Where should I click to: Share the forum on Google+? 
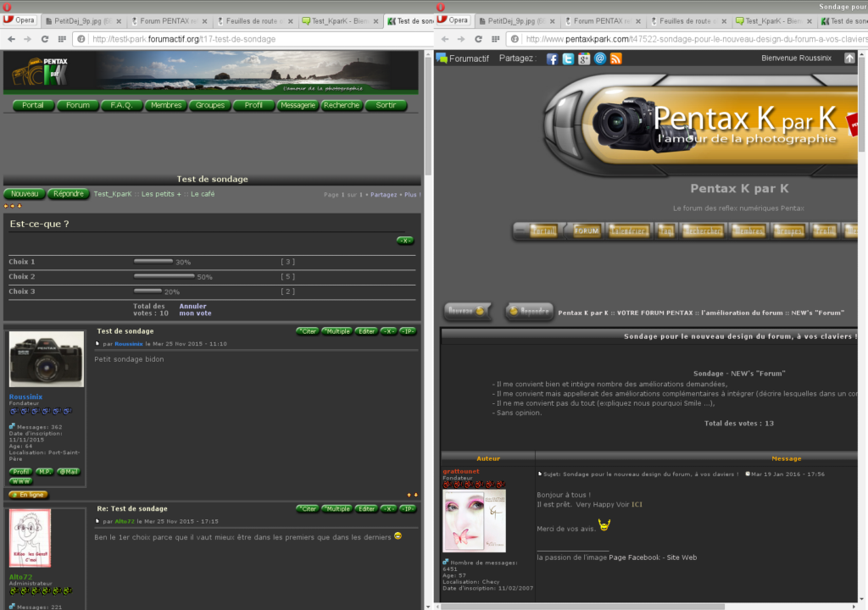click(584, 58)
